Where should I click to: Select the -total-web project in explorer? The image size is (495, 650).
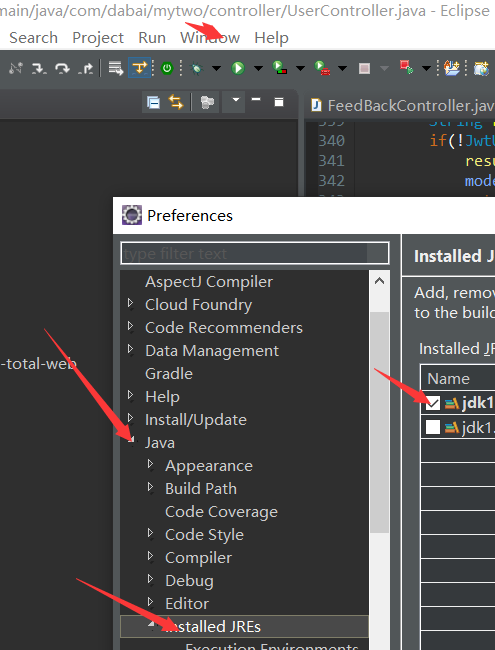coord(39,364)
